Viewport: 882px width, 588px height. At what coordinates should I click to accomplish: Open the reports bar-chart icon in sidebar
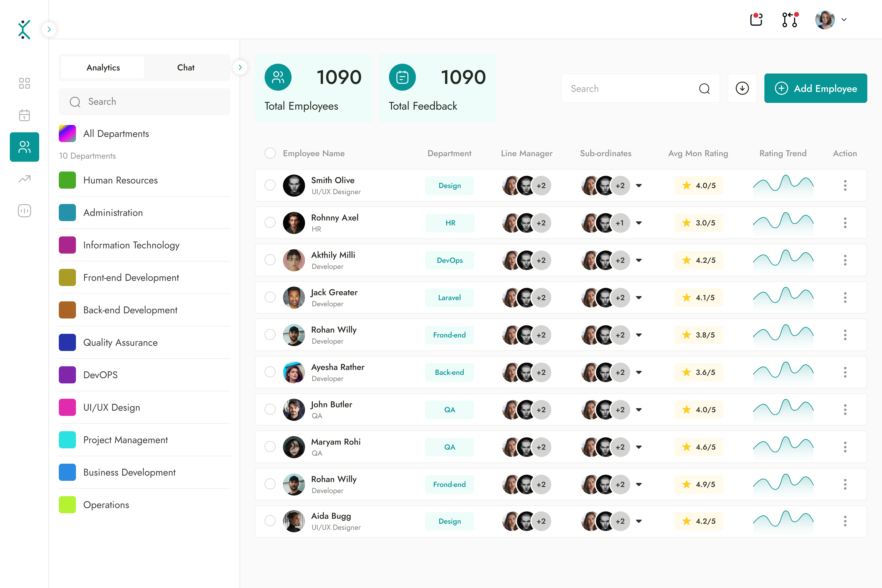tap(24, 211)
